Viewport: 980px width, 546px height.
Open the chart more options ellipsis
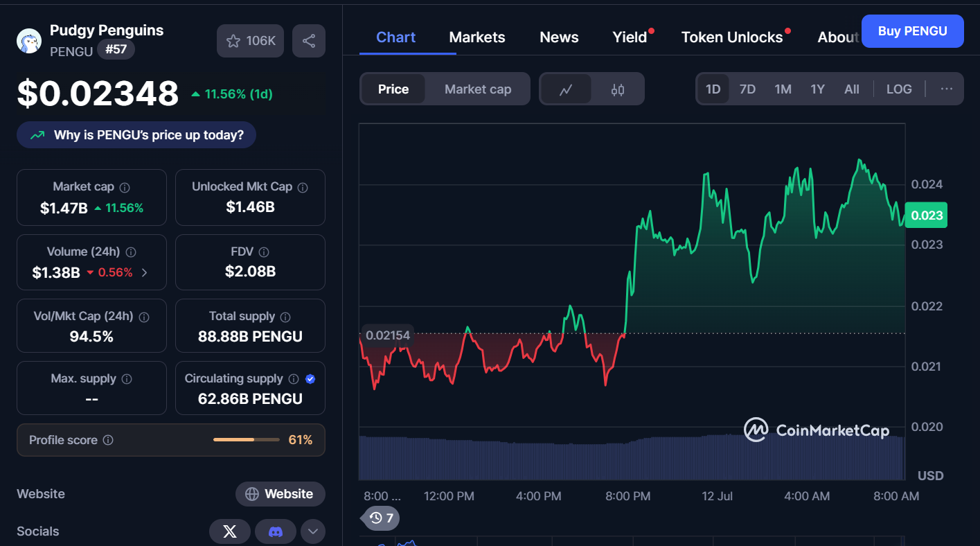(947, 89)
